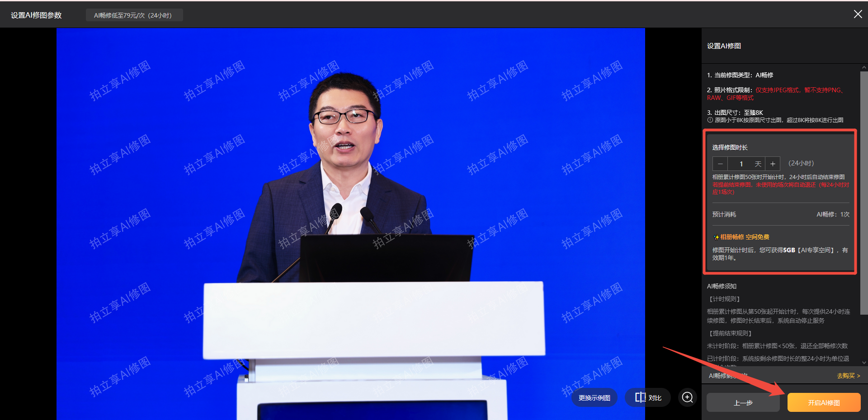The height and width of the screenshot is (420, 868).
Task: Click the right panel scrollbar thumb
Action: [864, 190]
